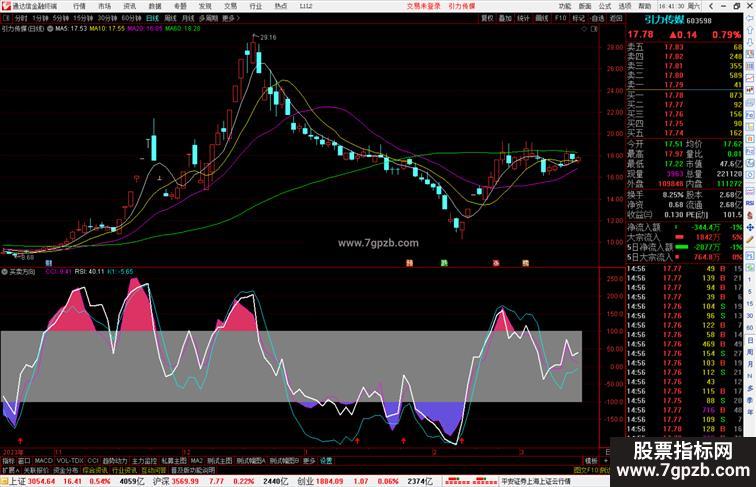This screenshot has width=756, height=487.
Task: Click the Tongdaxin app logo icon
Action: click(x=6, y=6)
